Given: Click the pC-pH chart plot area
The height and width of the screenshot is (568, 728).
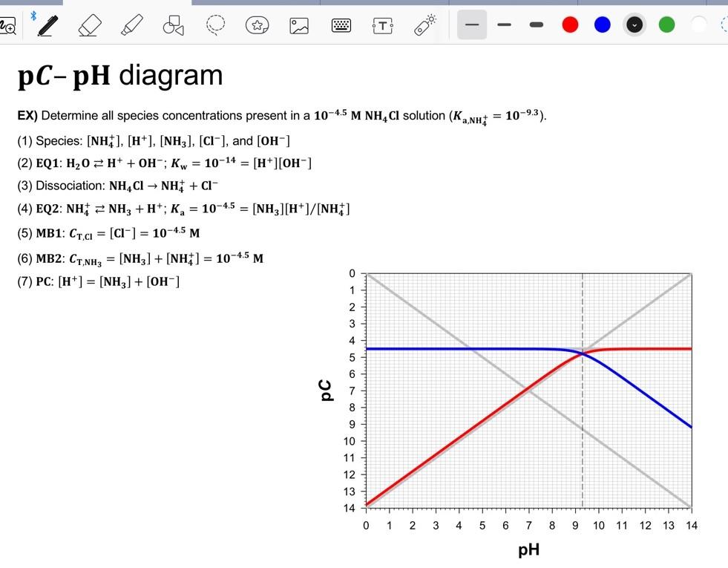Looking at the screenshot, I should pyautogui.click(x=529, y=390).
